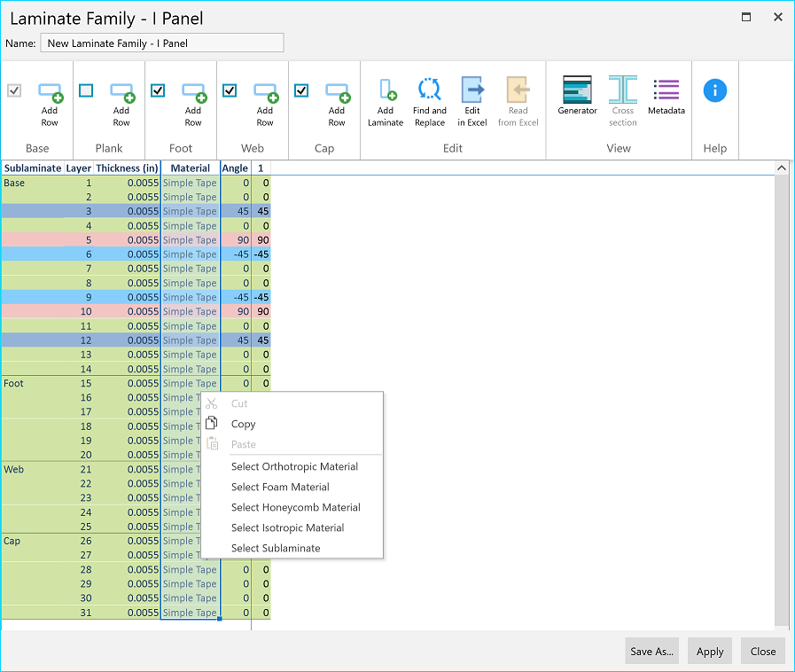The height and width of the screenshot is (672, 795).
Task: Click the 45 angle cell in layer 12
Action: tap(237, 340)
